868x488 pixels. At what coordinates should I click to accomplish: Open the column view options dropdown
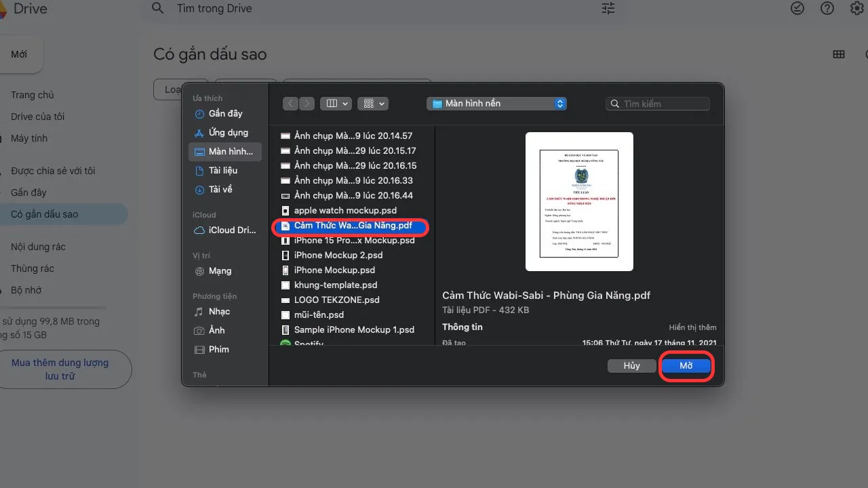(x=336, y=103)
